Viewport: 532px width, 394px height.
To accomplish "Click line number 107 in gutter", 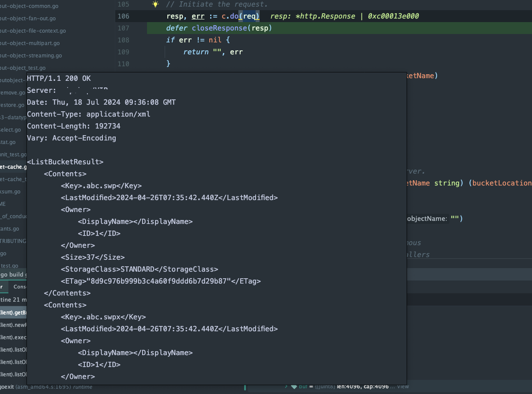I will pyautogui.click(x=124, y=28).
